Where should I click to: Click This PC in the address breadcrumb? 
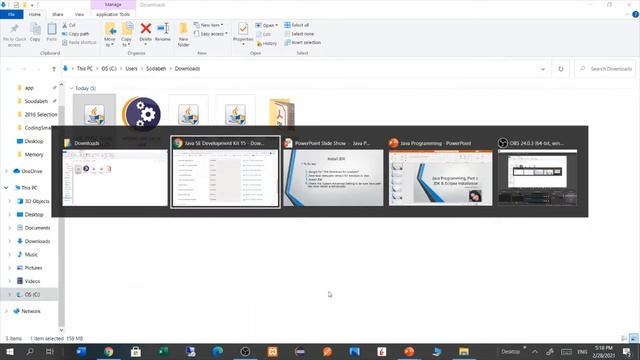pyautogui.click(x=84, y=69)
